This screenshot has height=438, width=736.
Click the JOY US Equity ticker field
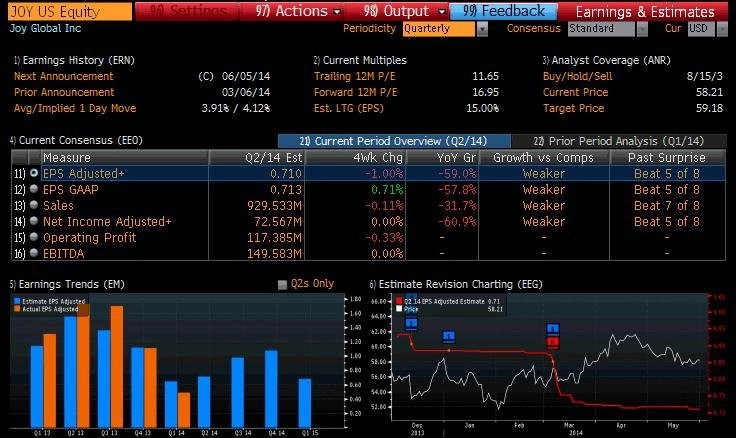click(70, 11)
